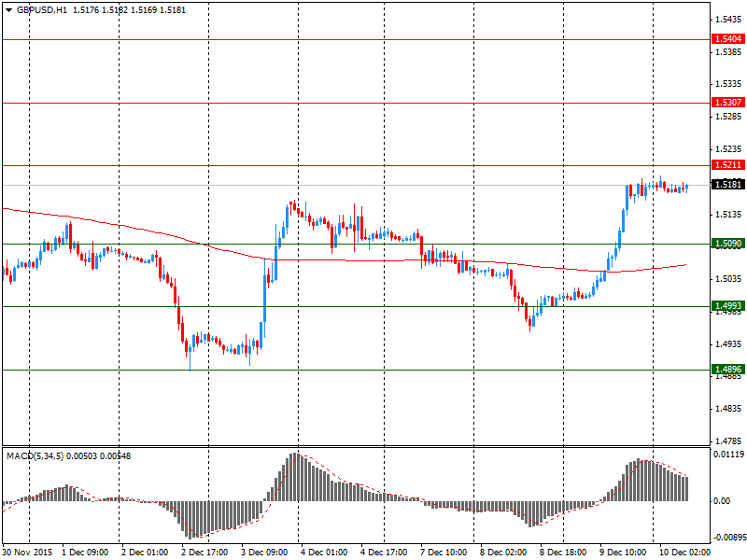This screenshot has height=560, width=747.
Task: Click the 1.4785 price scale value
Action: pyautogui.click(x=728, y=441)
